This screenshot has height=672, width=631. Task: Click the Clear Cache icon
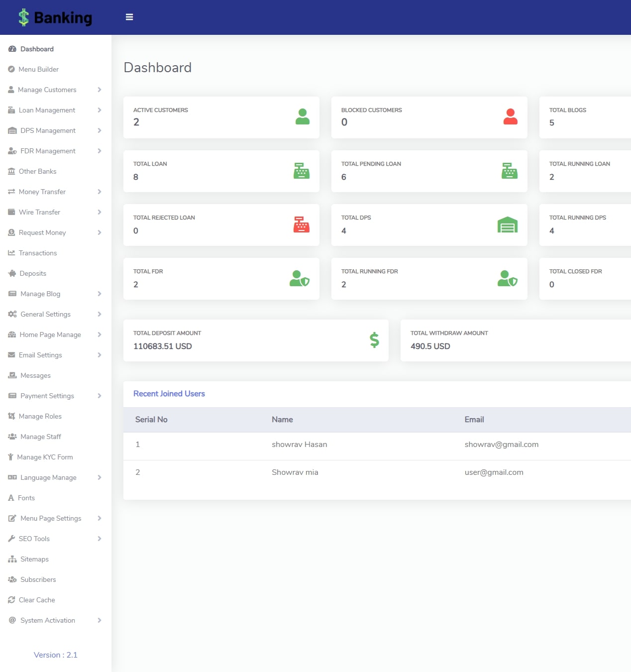pyautogui.click(x=11, y=600)
